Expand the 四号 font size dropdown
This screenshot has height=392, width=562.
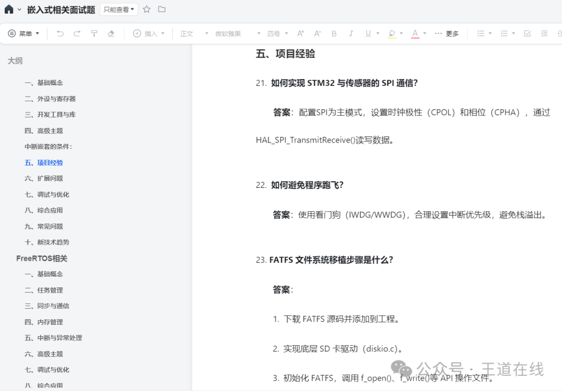[278, 33]
